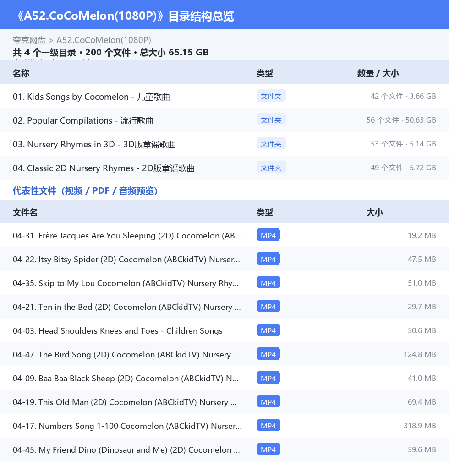Viewport: 449px width, 476px height.
Task: Click MP4 badge for Itsy Bitsy Spider
Action: (268, 259)
